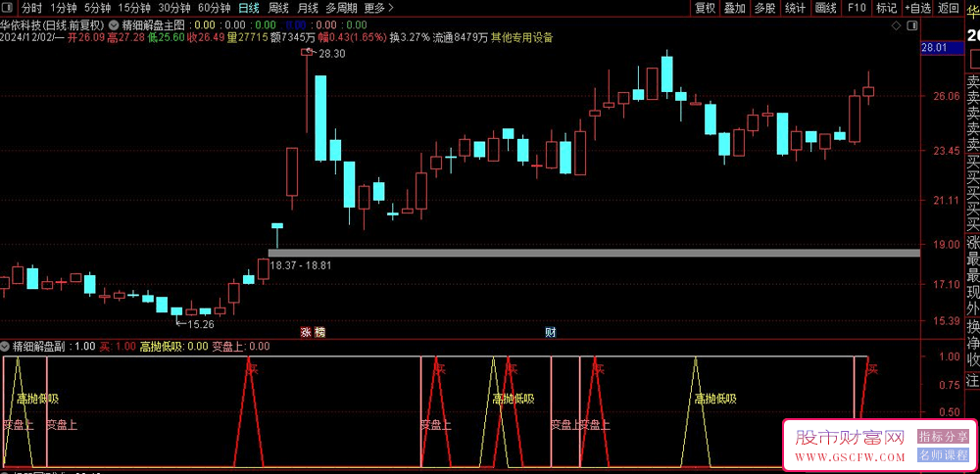Click the 财 financial event marker
Image resolution: width=980 pixels, height=474 pixels.
pos(551,332)
